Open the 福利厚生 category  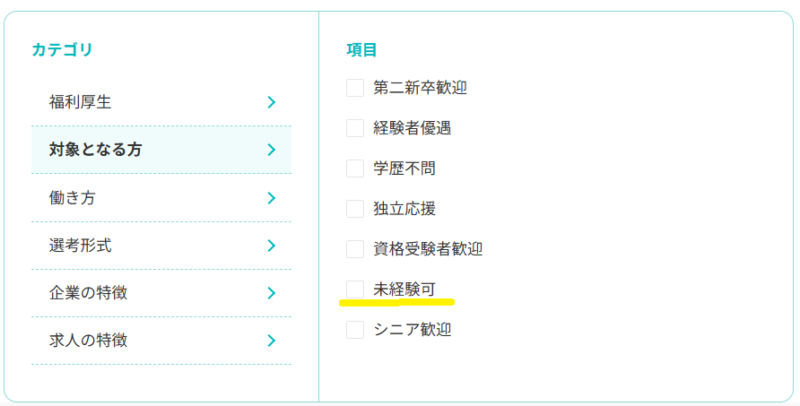pyautogui.click(x=81, y=102)
